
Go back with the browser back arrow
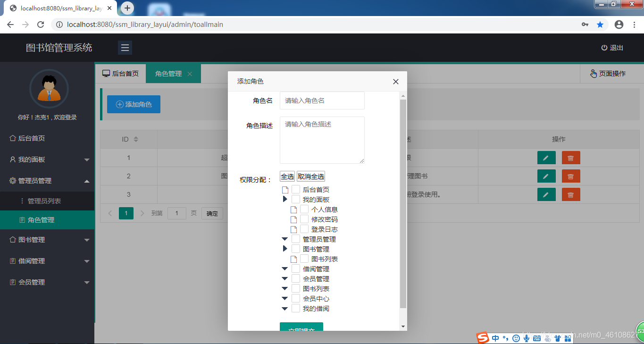[10, 25]
